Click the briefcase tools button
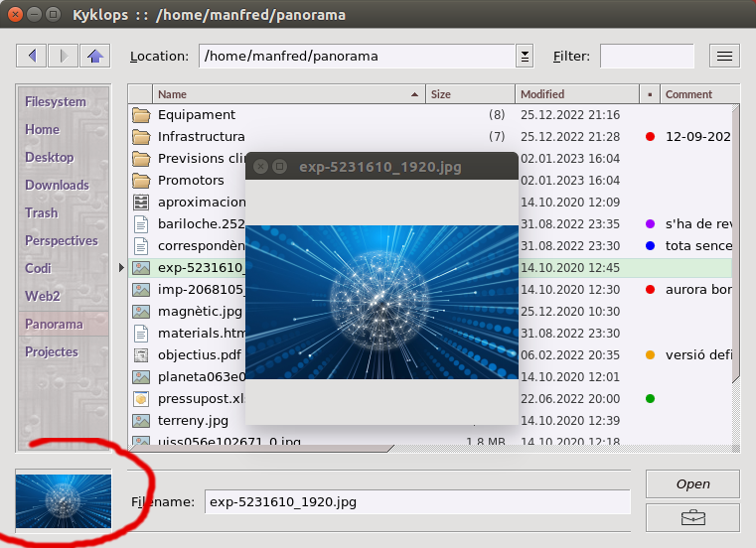 point(692,517)
